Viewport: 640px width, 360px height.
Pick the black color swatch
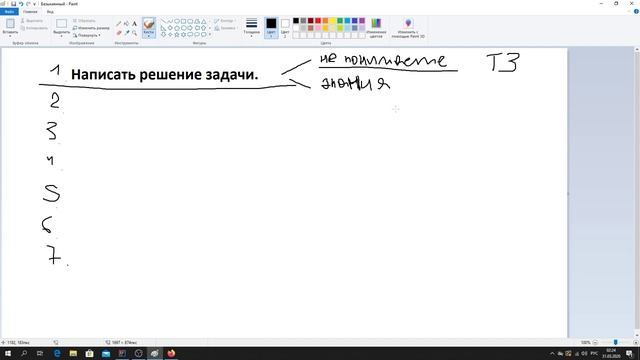coord(296,21)
